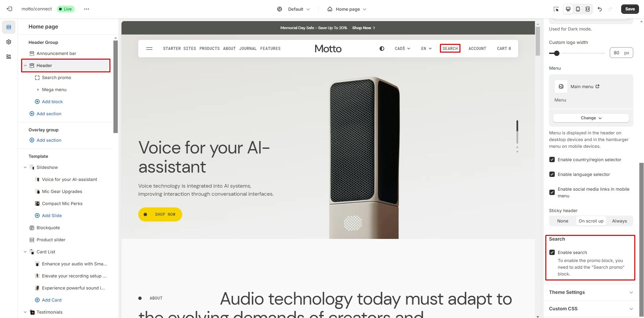Toggle the Enable search checkbox
The image size is (644, 318).
pos(552,252)
